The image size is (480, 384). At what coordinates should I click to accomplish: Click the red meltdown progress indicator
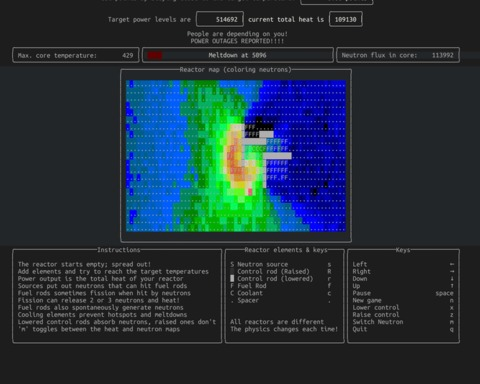[x=155, y=55]
